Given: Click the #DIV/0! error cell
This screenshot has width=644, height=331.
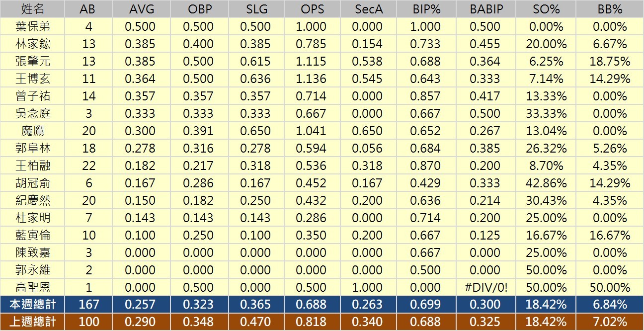Looking at the screenshot, I should 485,287.
